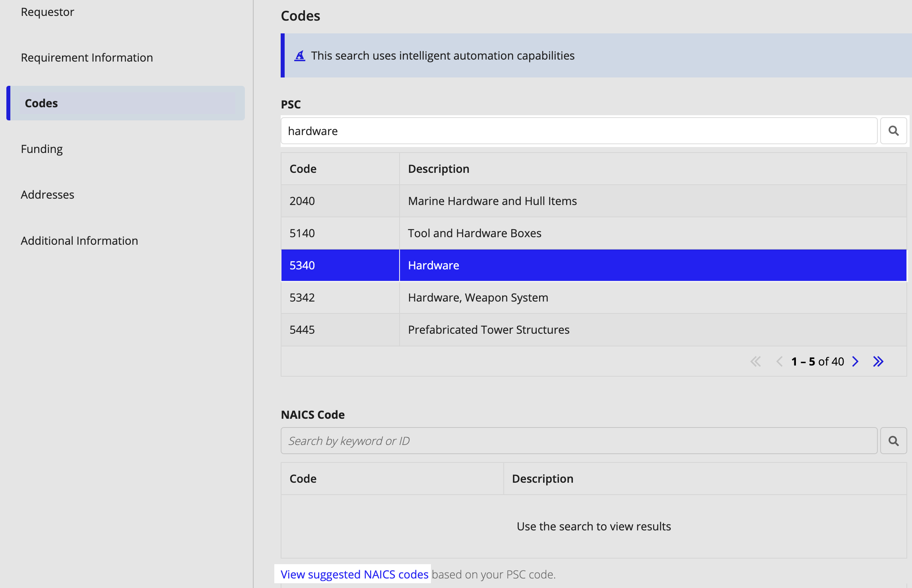Select the Codes sidebar item
Screen dimensions: 912x588
click(126, 103)
